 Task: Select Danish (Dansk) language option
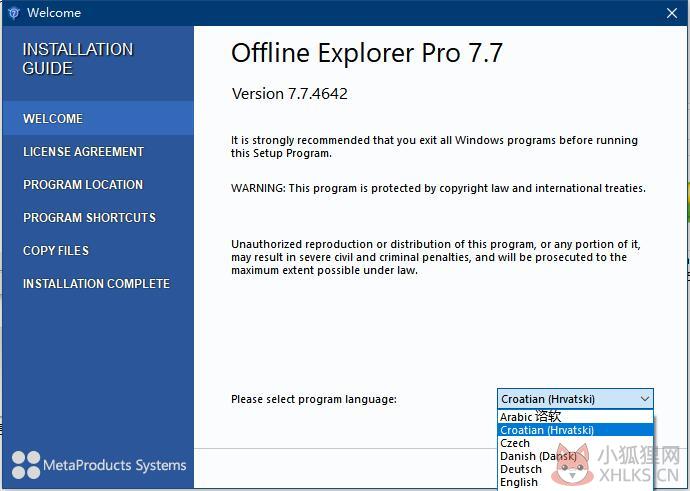575,456
